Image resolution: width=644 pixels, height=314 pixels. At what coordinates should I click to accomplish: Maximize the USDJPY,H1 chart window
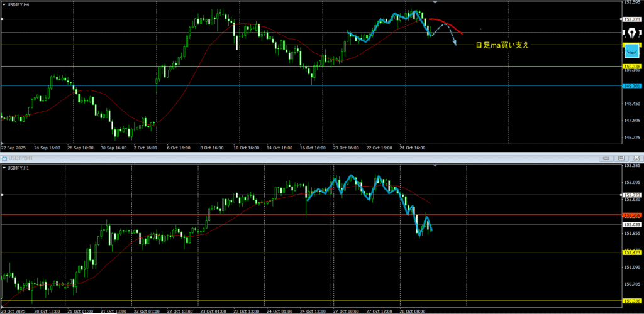click(620, 158)
